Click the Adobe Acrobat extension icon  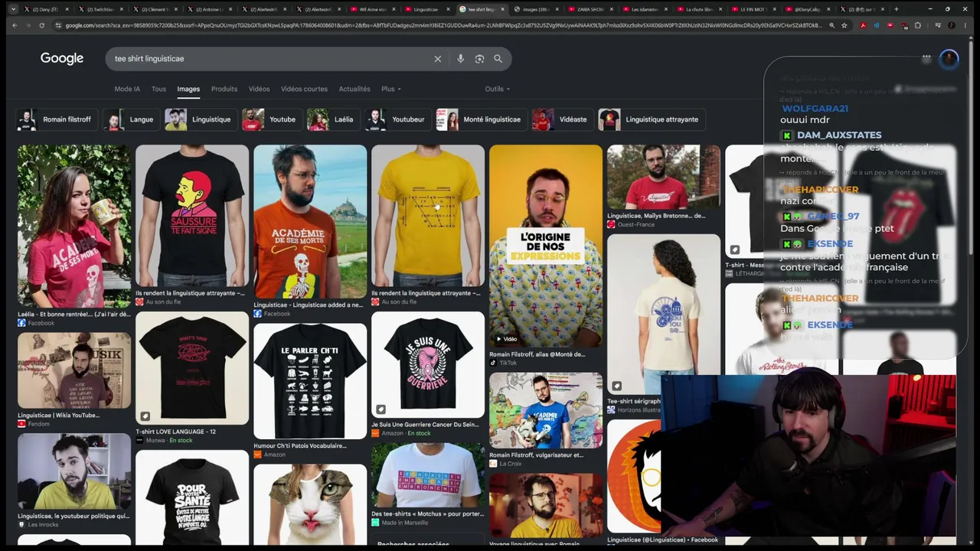[863, 25]
